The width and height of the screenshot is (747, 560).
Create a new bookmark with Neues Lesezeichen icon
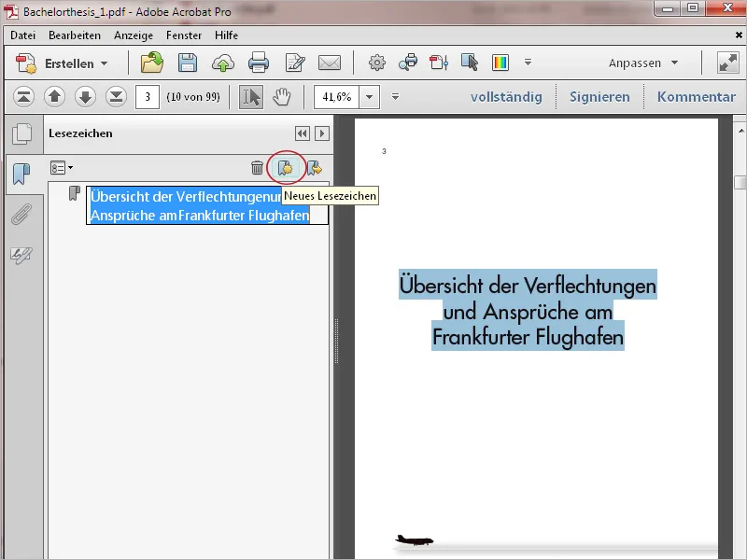(x=286, y=168)
